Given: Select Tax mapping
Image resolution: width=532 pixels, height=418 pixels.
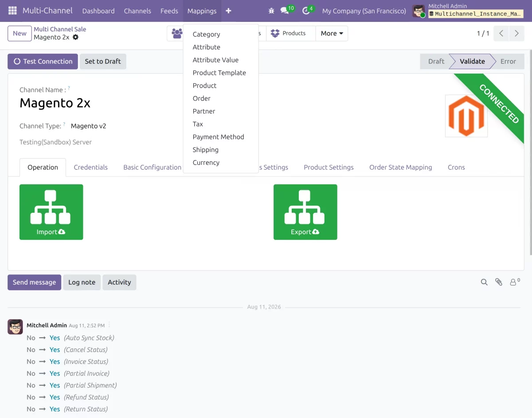Looking at the screenshot, I should (221, 124).
